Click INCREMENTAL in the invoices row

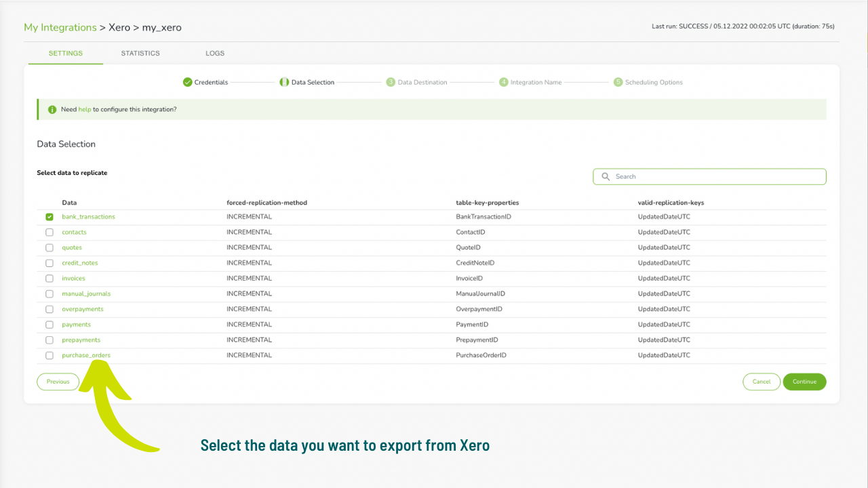tap(249, 279)
